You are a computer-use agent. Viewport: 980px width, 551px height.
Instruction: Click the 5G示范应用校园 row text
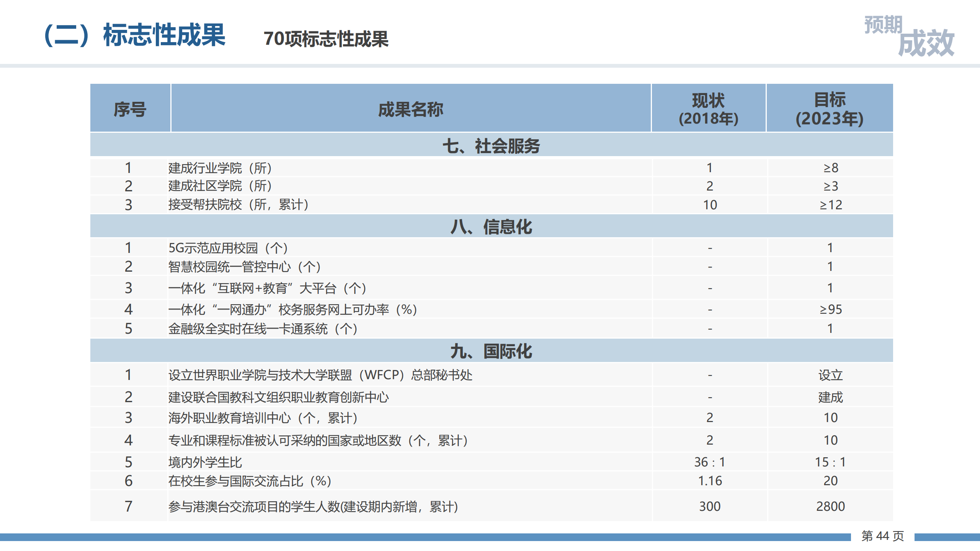(x=228, y=248)
